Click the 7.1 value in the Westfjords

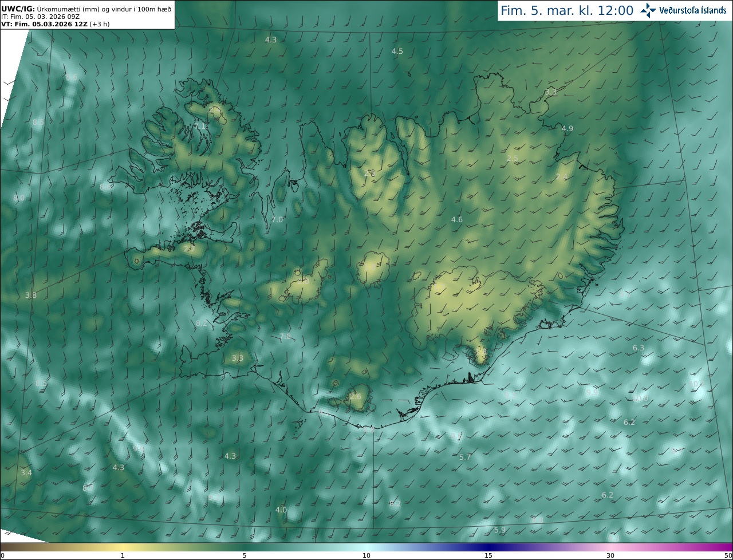(200, 126)
